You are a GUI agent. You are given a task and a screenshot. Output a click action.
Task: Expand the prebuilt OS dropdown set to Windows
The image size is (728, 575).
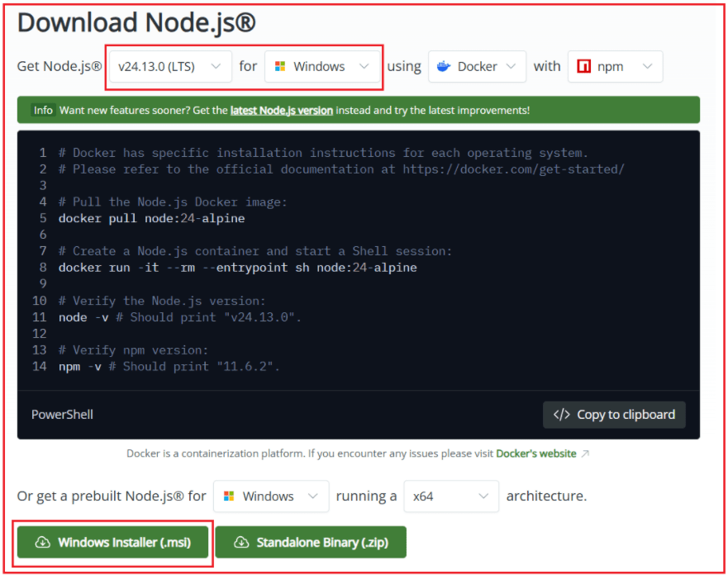pos(270,497)
